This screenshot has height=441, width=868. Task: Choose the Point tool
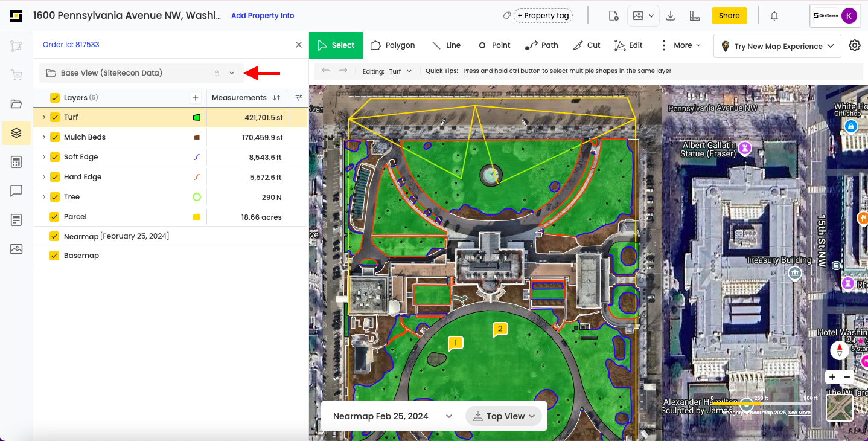[x=494, y=45]
